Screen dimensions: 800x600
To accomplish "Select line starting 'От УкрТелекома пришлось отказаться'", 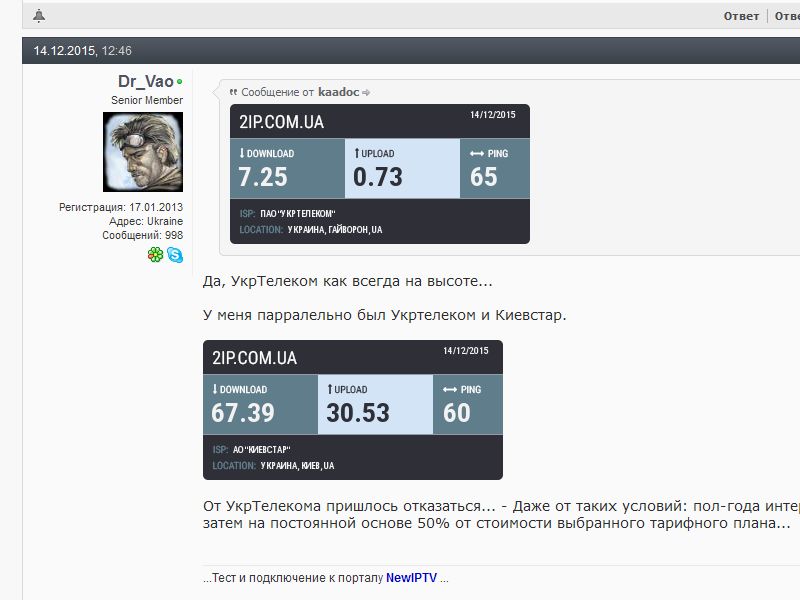I will pyautogui.click(x=502, y=506).
